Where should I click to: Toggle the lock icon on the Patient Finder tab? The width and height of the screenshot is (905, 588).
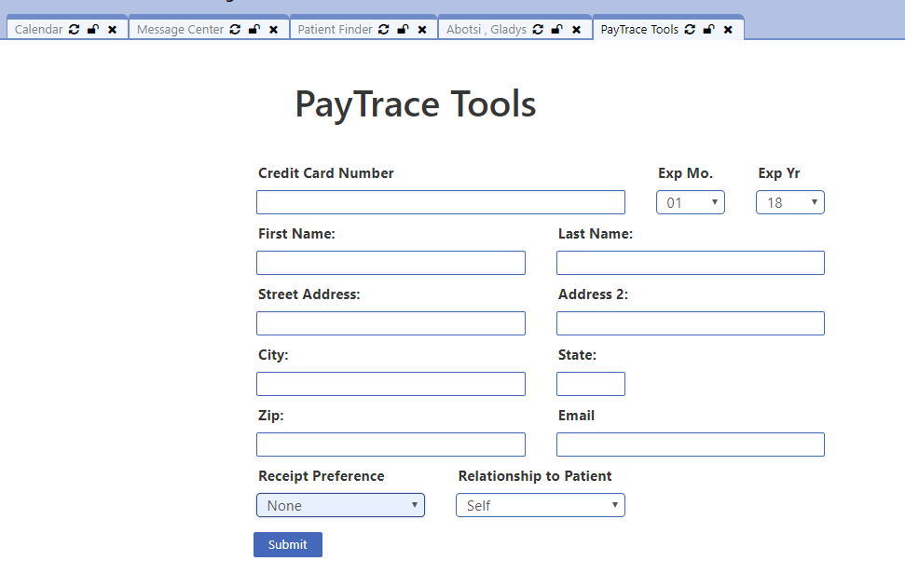(403, 30)
